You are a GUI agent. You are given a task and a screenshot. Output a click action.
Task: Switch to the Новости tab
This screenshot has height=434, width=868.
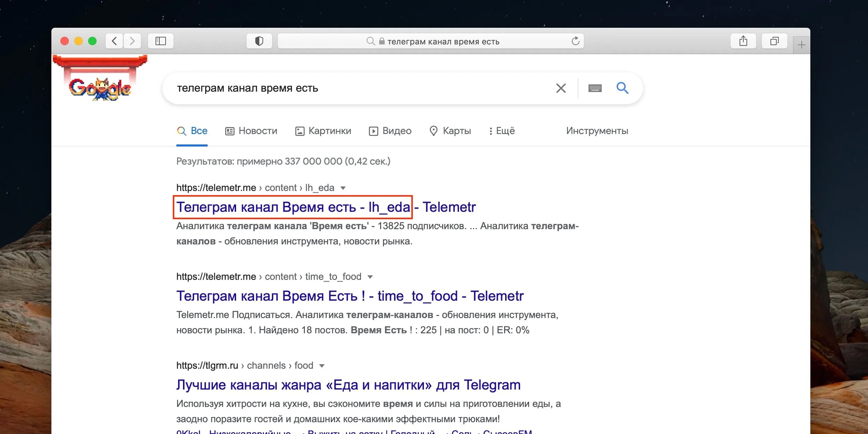coord(251,131)
